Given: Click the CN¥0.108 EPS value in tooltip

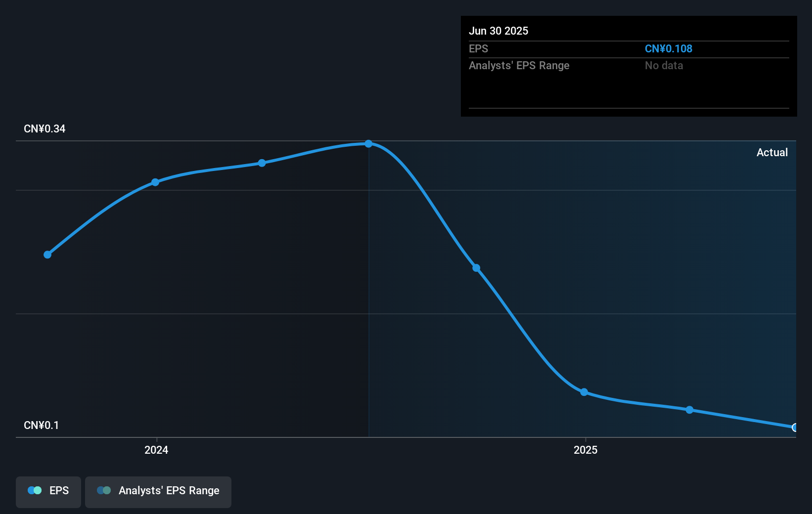Looking at the screenshot, I should pyautogui.click(x=669, y=48).
